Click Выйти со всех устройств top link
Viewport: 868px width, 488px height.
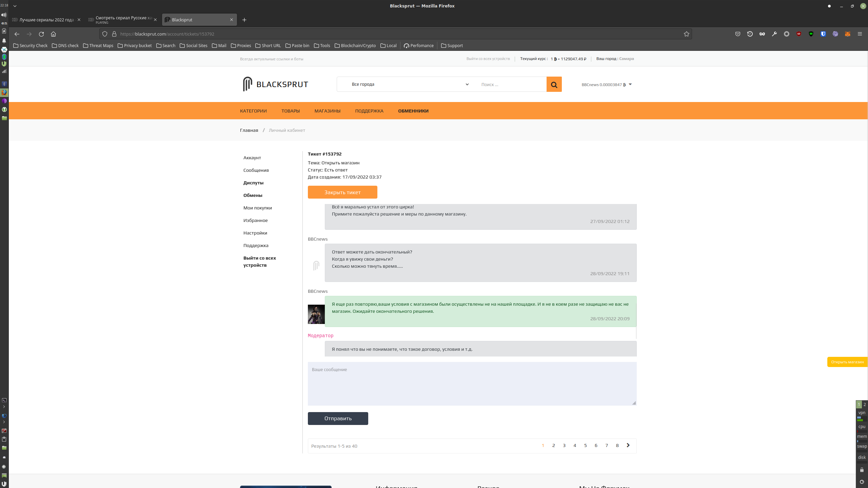[x=488, y=59]
